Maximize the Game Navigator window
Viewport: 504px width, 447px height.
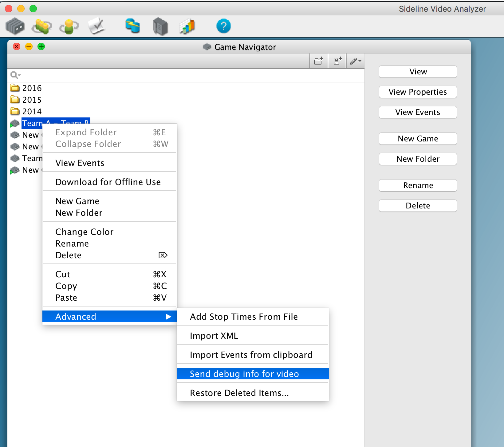[x=41, y=46]
